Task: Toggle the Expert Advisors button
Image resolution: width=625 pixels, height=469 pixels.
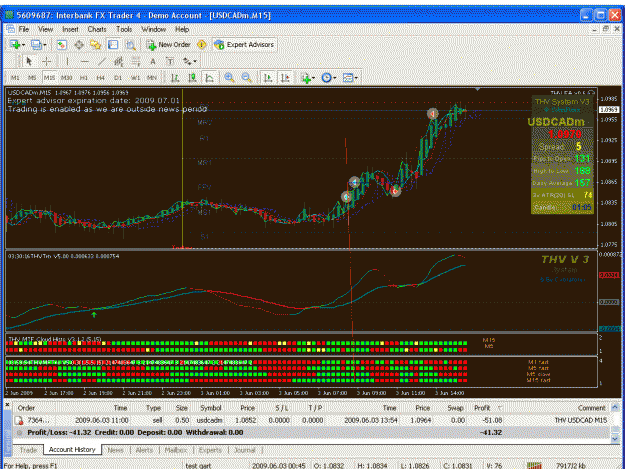Action: 244,45
